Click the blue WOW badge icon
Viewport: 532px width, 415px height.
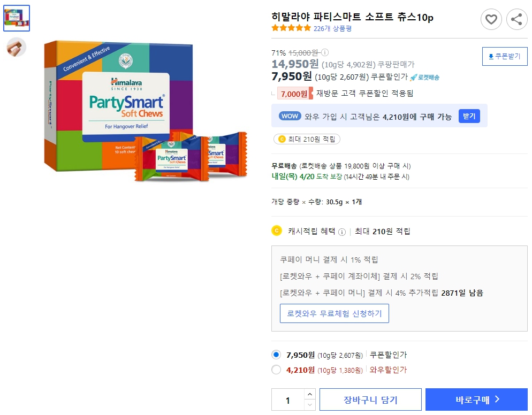coord(290,116)
